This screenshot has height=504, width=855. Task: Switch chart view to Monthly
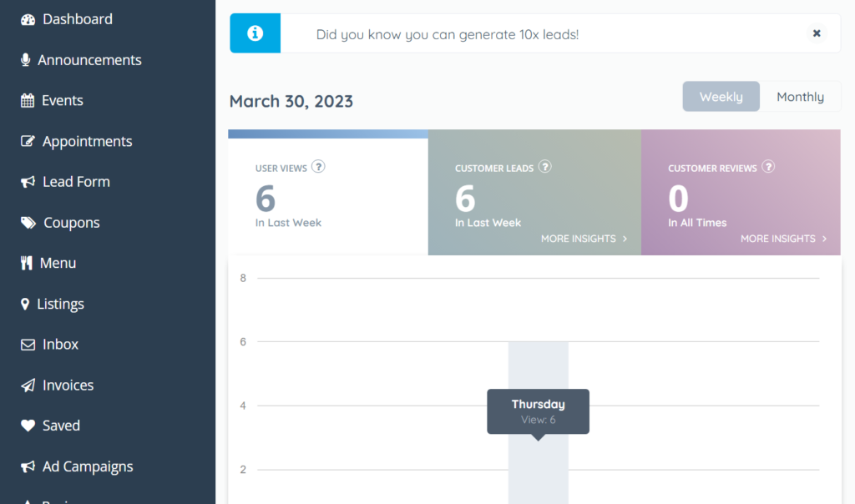pyautogui.click(x=800, y=97)
